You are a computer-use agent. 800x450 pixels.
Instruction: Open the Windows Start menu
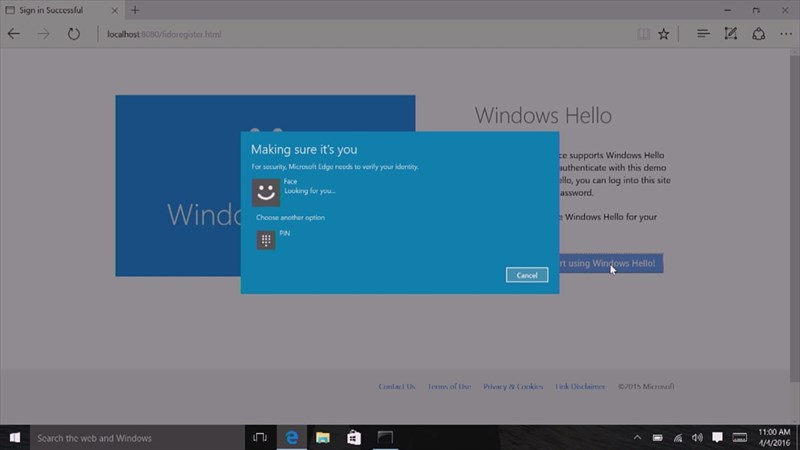click(15, 437)
